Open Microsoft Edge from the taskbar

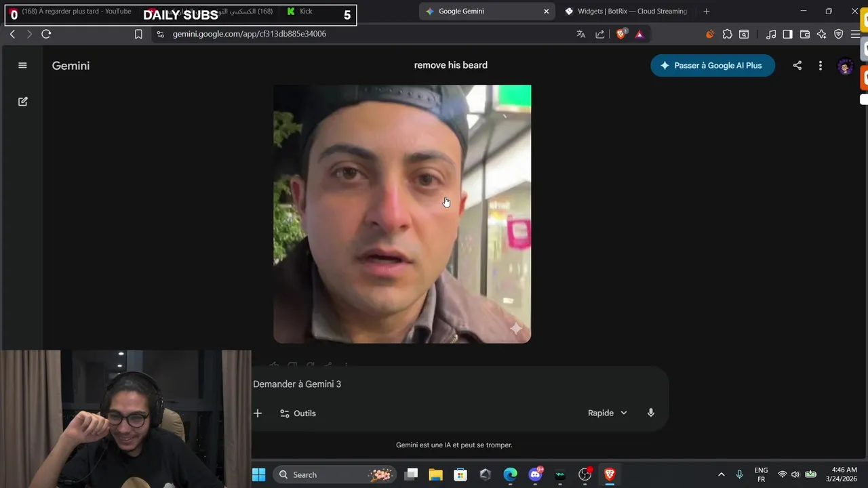coord(510,474)
